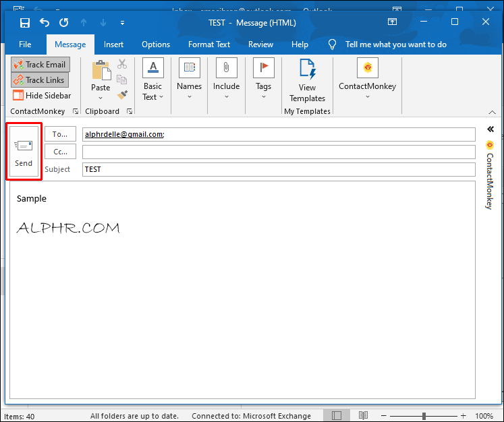Click the Subject field containing TEST
Screen dimensions: 504x422
coord(279,169)
